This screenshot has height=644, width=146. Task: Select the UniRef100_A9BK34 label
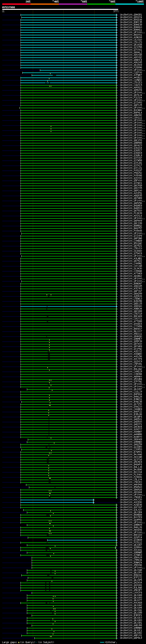pyautogui.click(x=131, y=309)
